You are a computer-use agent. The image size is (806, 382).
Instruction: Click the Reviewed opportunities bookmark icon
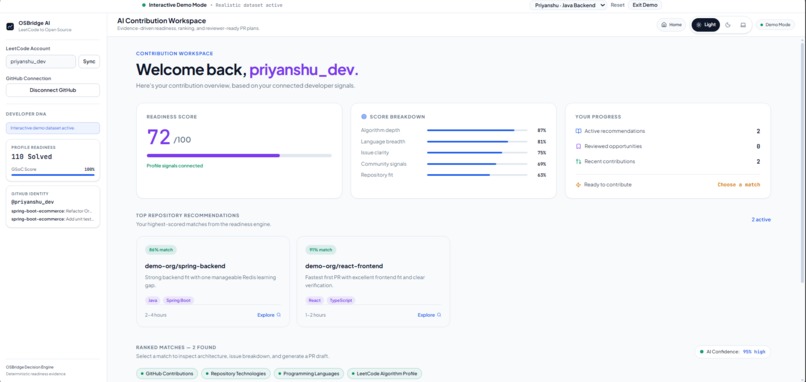pos(578,147)
